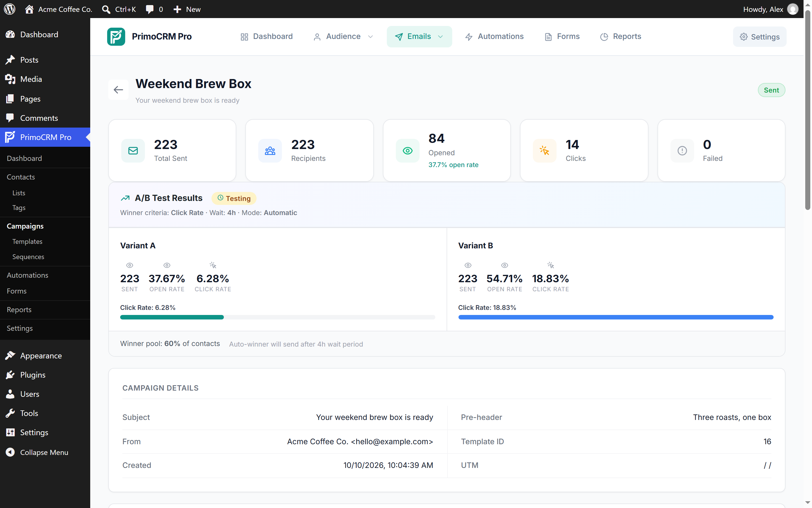Viewport: 812px width, 508px height.
Task: Open the top nav Dashboard tab
Action: tap(266, 36)
